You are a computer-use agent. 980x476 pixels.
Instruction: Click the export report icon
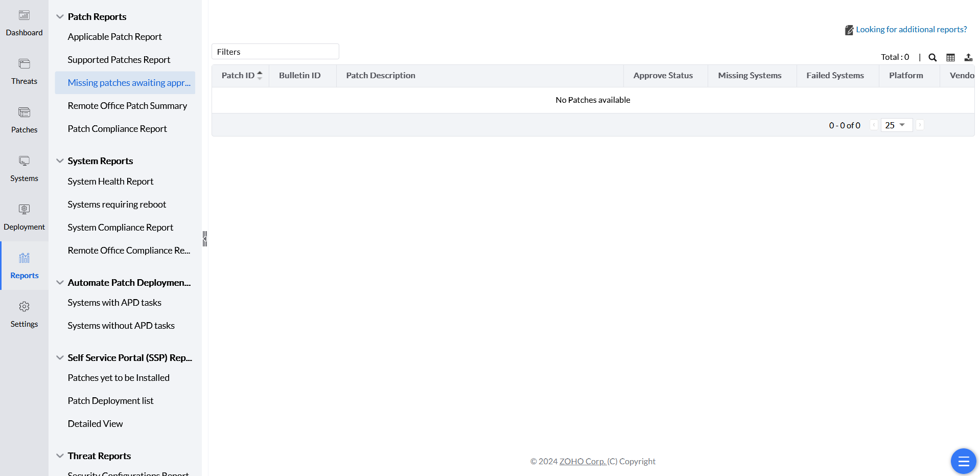968,57
